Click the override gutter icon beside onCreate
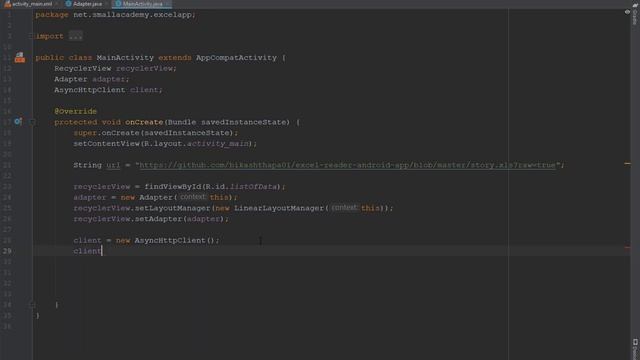This screenshot has width=640, height=360. (18, 122)
